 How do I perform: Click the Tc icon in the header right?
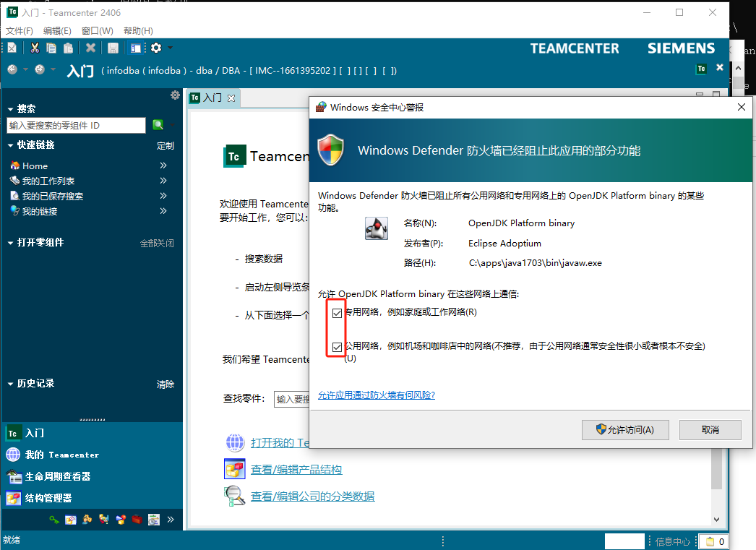pyautogui.click(x=702, y=69)
